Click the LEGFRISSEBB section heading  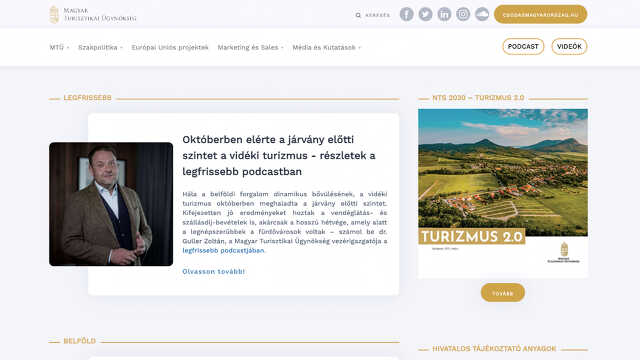click(x=87, y=98)
